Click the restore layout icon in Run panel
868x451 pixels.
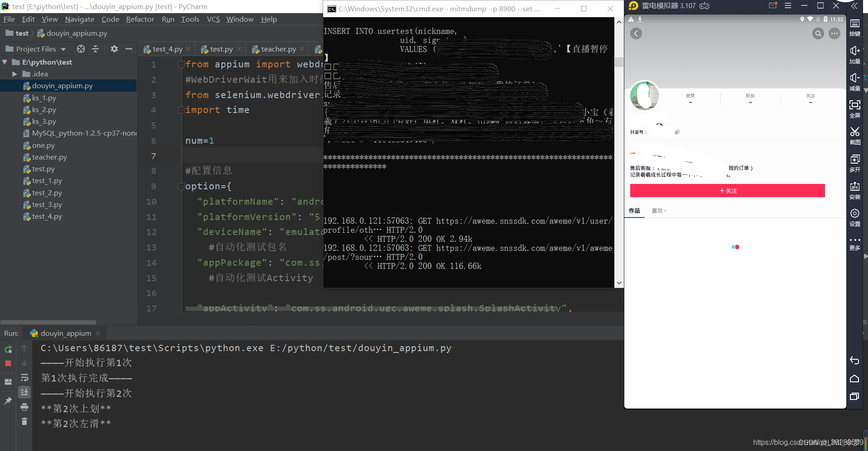click(x=8, y=382)
